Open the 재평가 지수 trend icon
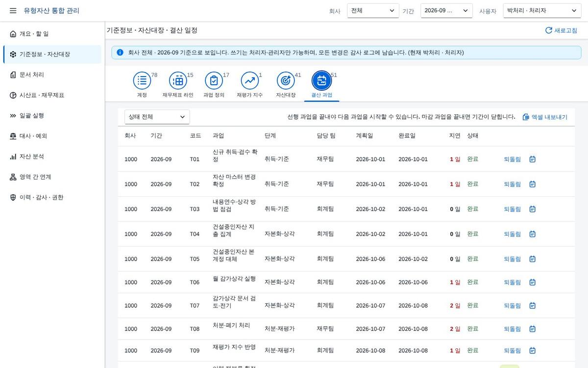This screenshot has height=368, width=588. pos(250,80)
